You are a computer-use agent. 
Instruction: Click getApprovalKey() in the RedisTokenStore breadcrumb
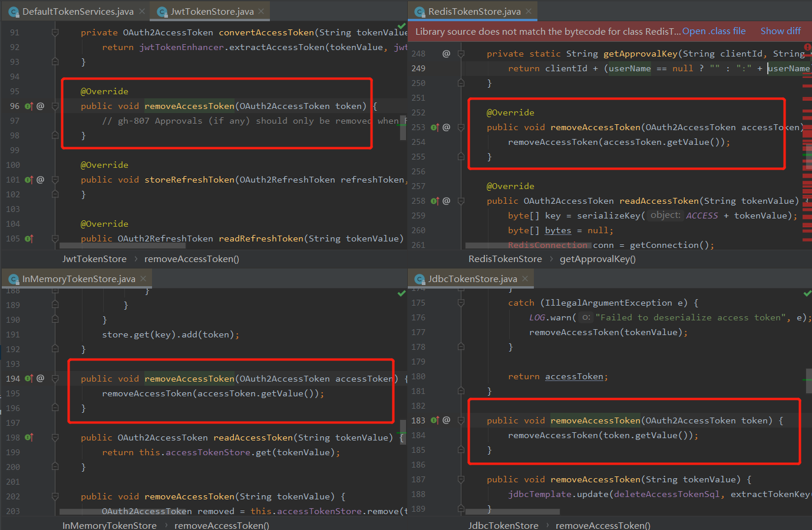tap(597, 259)
